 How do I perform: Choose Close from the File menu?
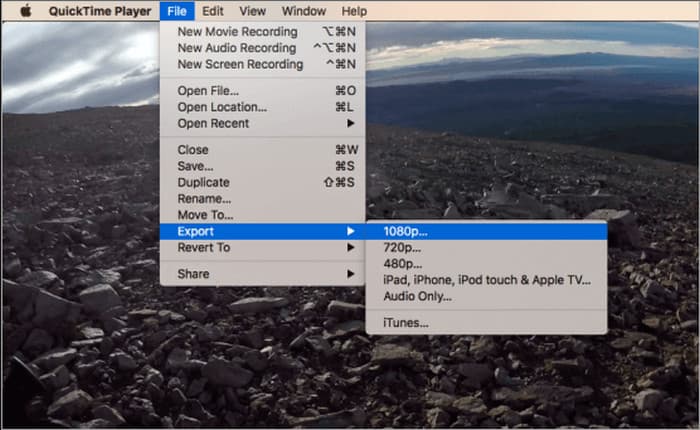[x=262, y=150]
